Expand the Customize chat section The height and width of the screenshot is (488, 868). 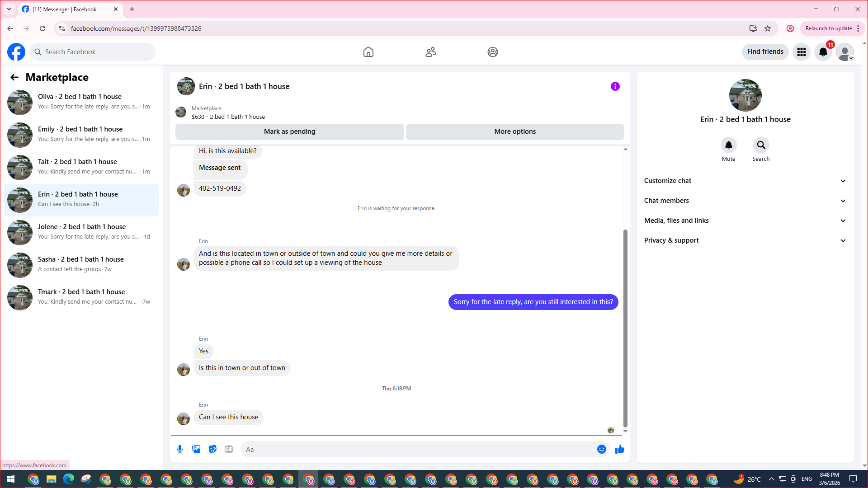click(x=745, y=181)
